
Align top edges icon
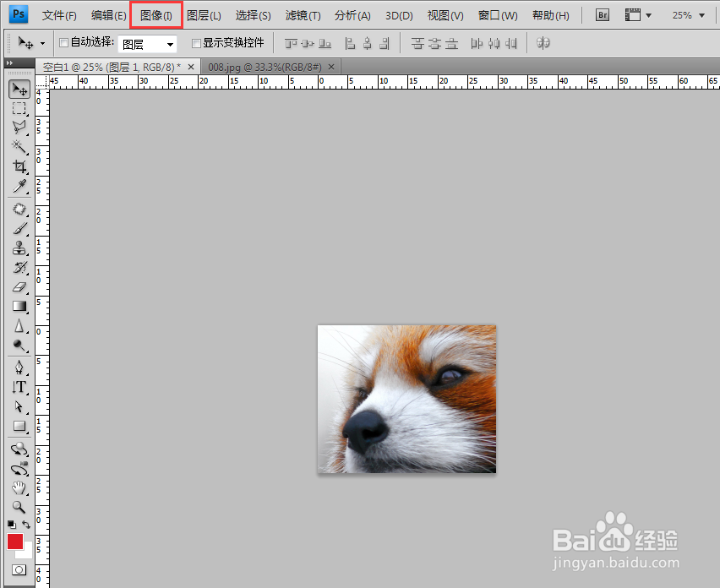[291, 44]
